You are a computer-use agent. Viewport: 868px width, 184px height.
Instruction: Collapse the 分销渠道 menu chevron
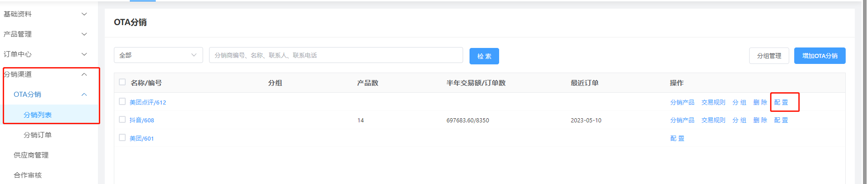(x=84, y=74)
